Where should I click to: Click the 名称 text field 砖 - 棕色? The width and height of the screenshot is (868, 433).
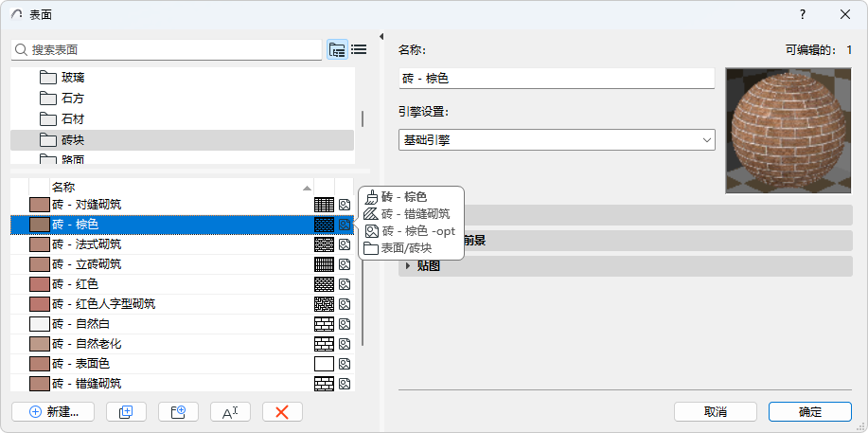pyautogui.click(x=557, y=79)
